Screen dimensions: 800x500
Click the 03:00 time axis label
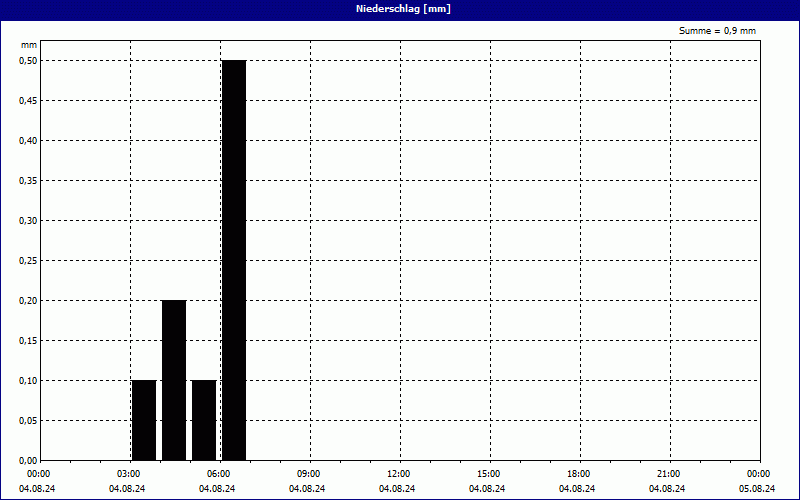coord(128,474)
